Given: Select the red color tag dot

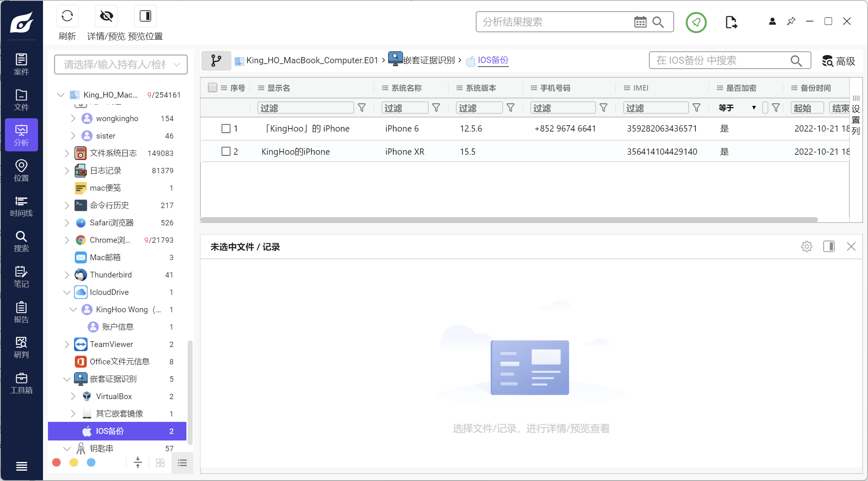Looking at the screenshot, I should pyautogui.click(x=57, y=463).
